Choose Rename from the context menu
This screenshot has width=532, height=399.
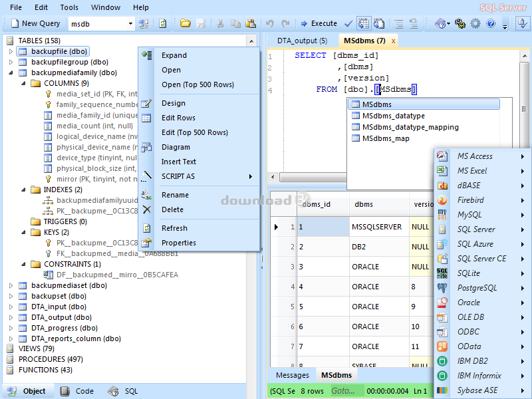(x=199, y=195)
